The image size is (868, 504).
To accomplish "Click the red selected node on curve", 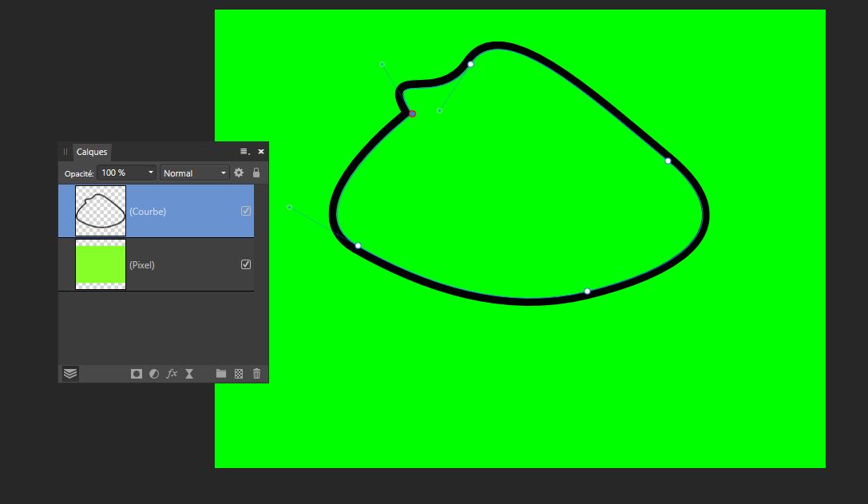I will pyautogui.click(x=412, y=114).
